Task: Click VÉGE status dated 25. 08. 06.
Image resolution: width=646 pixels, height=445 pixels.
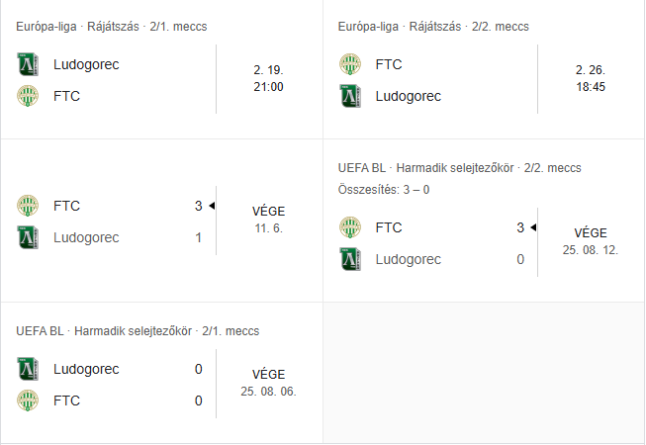Action: (268, 375)
